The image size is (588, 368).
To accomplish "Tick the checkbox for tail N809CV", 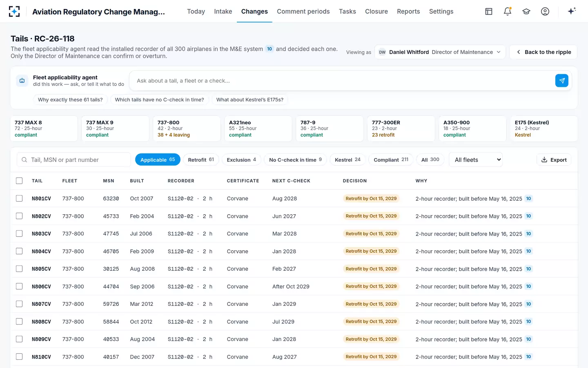I will pyautogui.click(x=19, y=339).
